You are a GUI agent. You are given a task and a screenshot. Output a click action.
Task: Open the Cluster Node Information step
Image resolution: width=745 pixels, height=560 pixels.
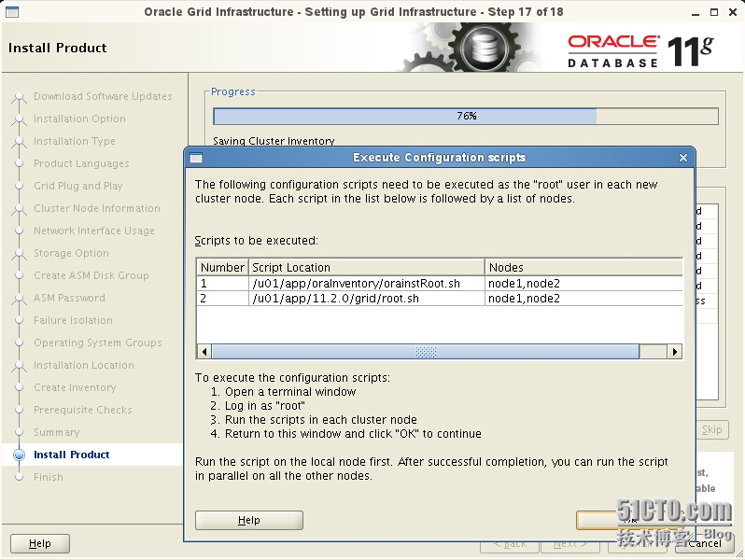coord(96,208)
